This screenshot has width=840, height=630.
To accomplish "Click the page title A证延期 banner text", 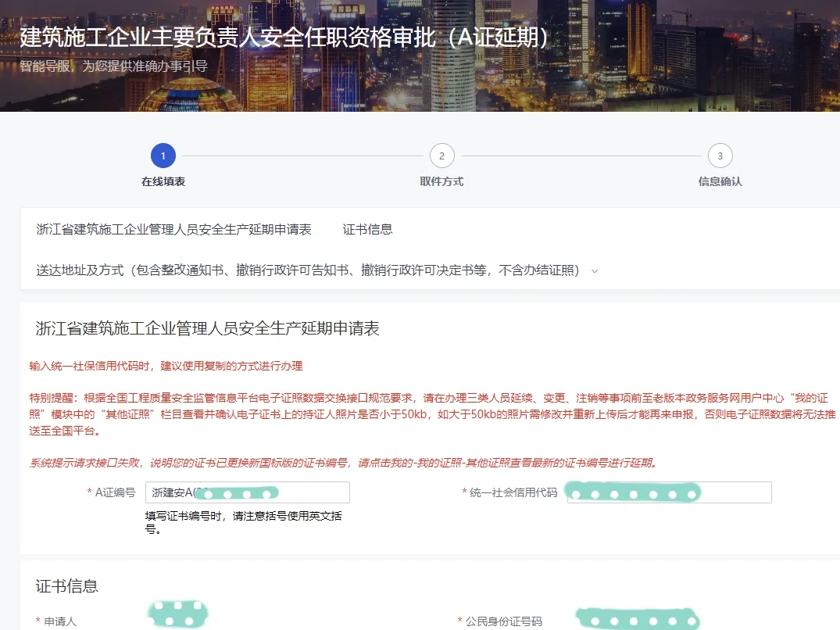I will [284, 38].
